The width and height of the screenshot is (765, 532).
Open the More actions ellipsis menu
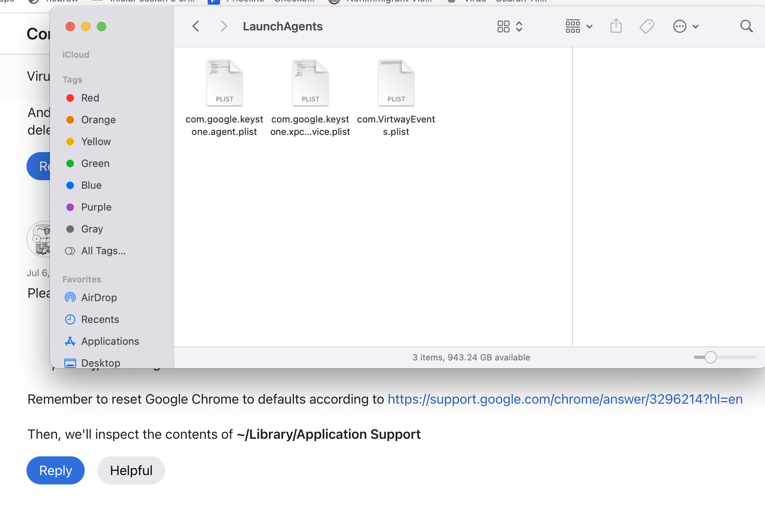point(685,27)
